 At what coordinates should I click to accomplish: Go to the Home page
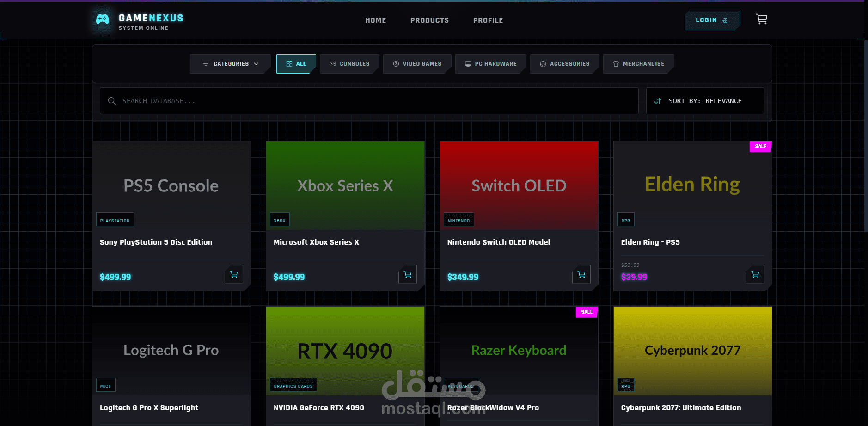tap(375, 20)
